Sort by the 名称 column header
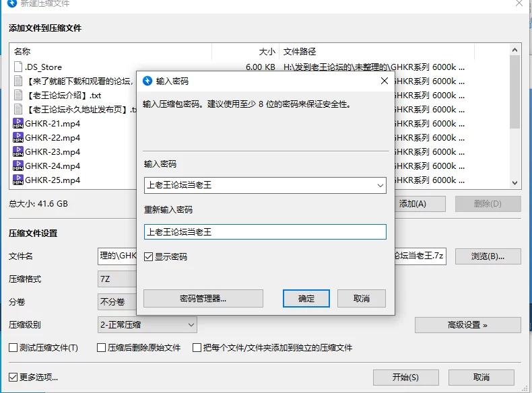Screen dimensions: 532x393 (110, 52)
